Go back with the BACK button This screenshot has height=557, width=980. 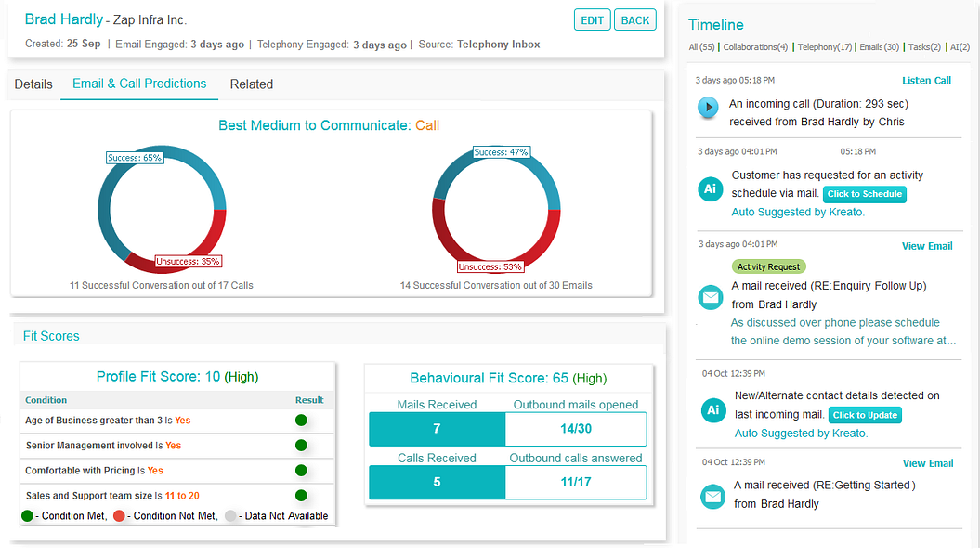pos(635,20)
